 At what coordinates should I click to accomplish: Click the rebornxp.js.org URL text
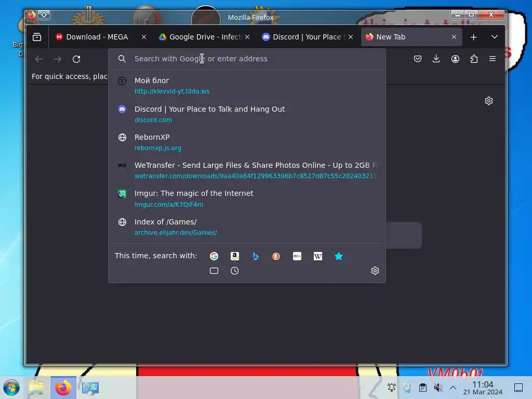coord(158,148)
